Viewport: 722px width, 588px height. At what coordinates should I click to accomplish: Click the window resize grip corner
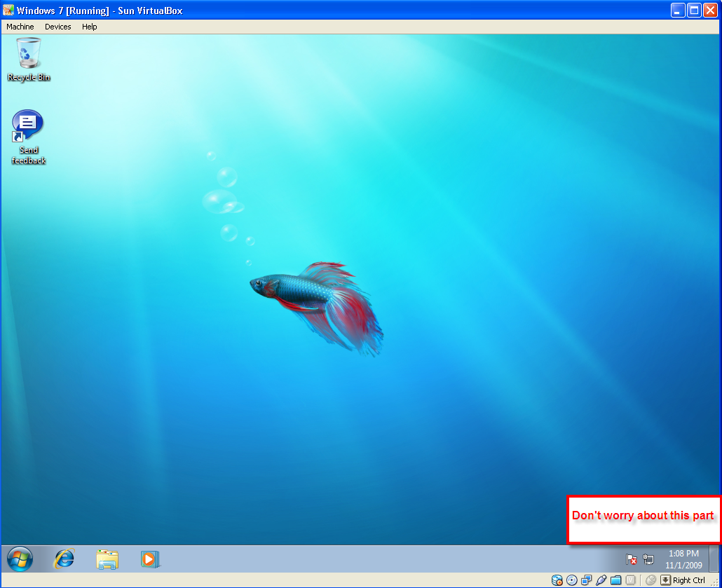(x=715, y=582)
